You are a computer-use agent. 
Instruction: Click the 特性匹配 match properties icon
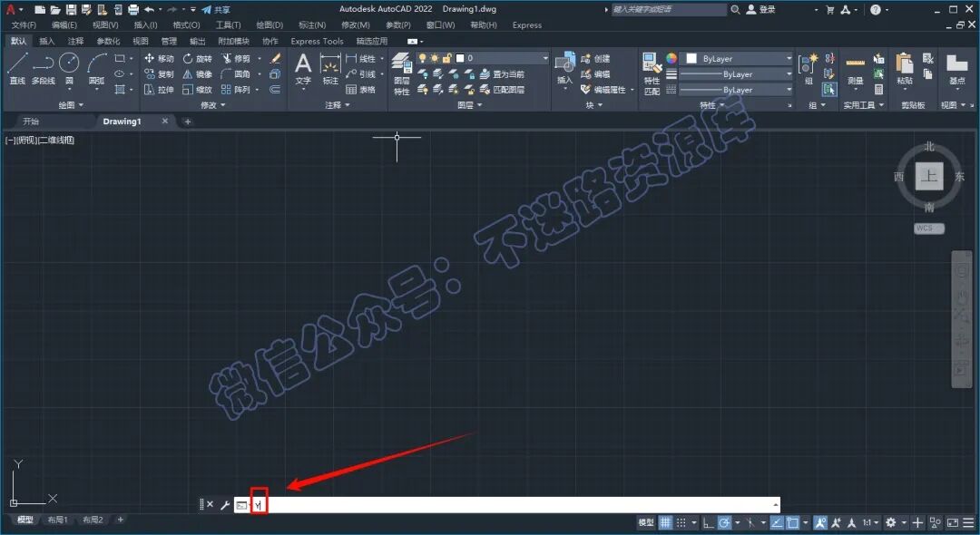point(652,73)
